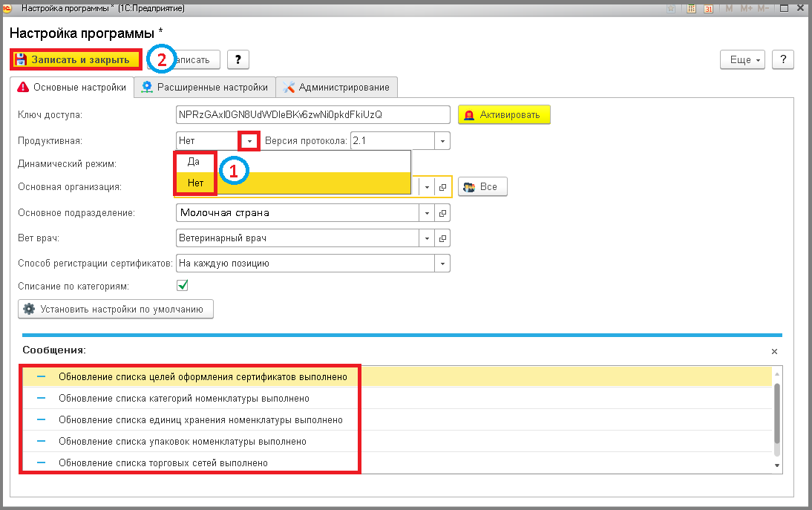Switch to the Расширенные настройки tab
The image size is (812, 510).
coord(205,88)
